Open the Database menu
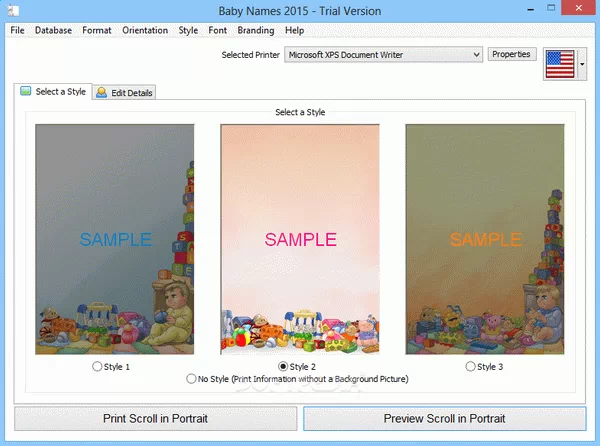 (53, 31)
